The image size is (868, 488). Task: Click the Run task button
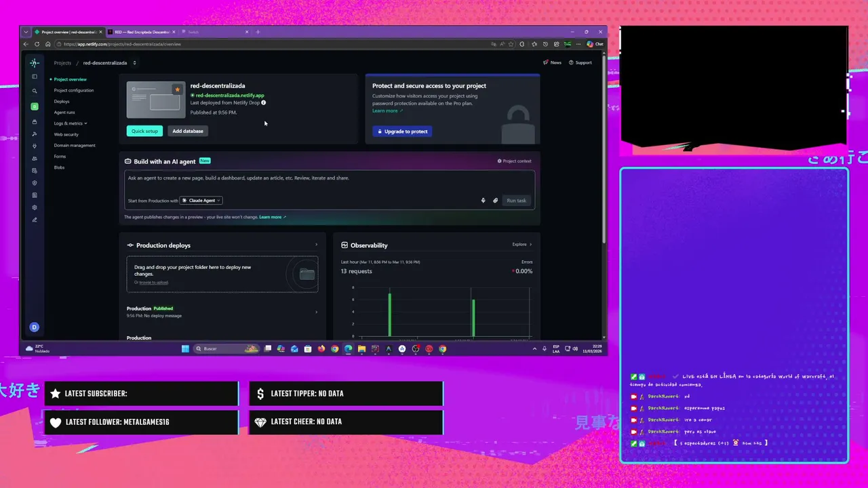(516, 201)
